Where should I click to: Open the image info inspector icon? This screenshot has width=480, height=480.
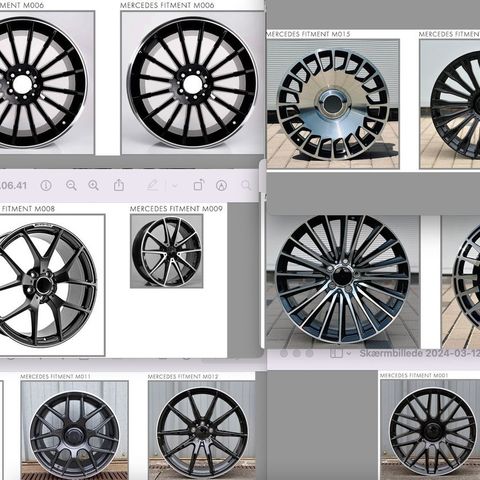(x=46, y=185)
